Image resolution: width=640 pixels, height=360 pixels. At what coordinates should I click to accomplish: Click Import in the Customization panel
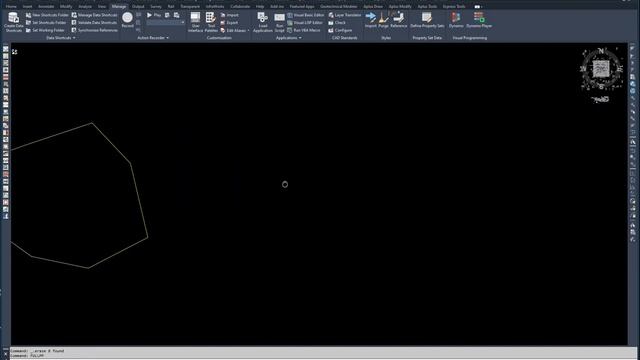(229, 15)
